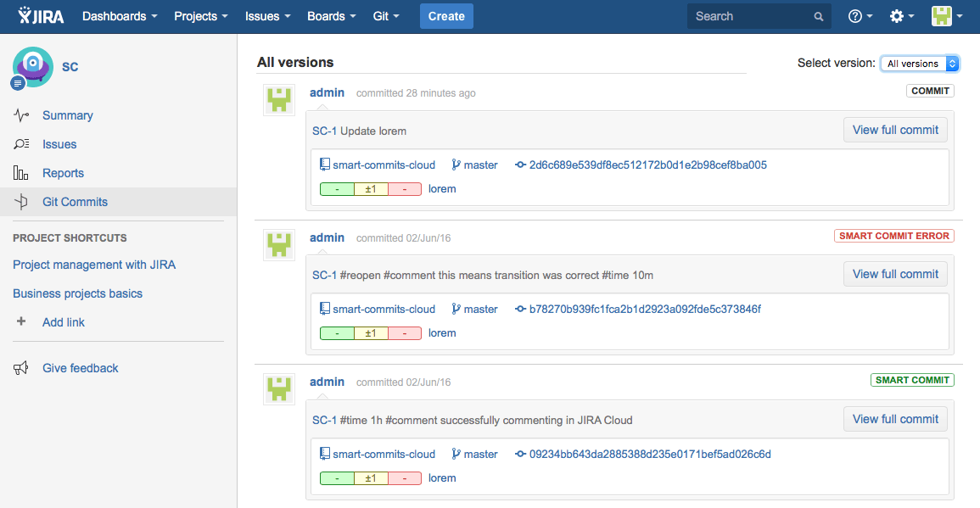
Task: Go to Reports in sidebar
Action: 63,173
